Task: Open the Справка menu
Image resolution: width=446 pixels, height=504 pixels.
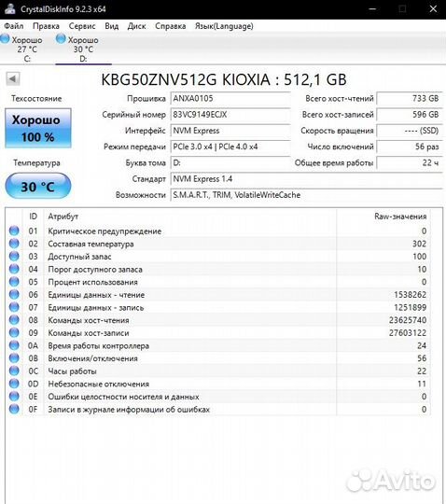Action: (171, 26)
